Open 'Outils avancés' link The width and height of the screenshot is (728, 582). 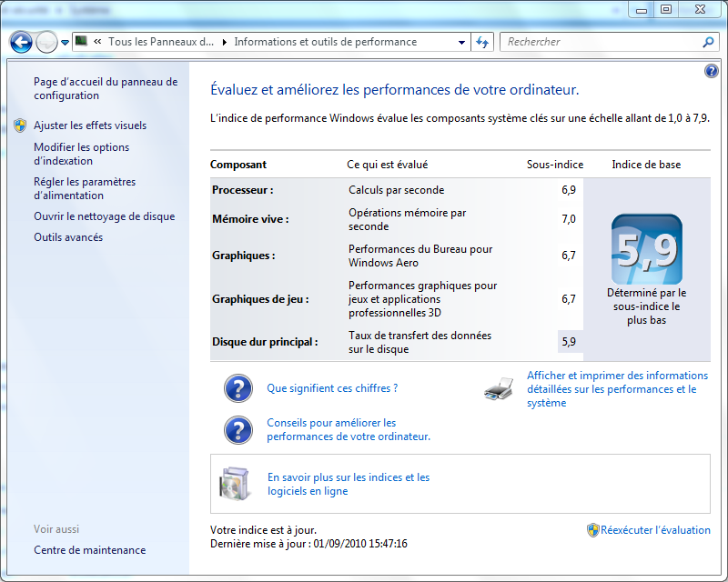coord(68,237)
